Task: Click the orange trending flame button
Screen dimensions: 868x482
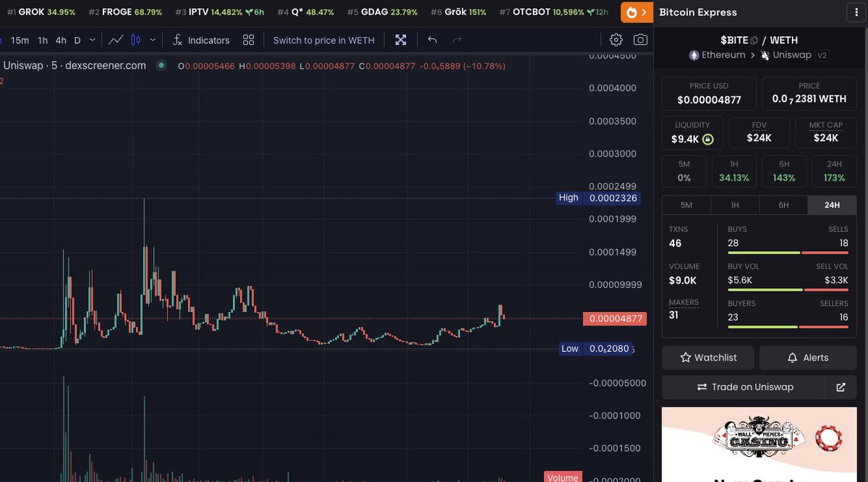Action: coord(637,12)
